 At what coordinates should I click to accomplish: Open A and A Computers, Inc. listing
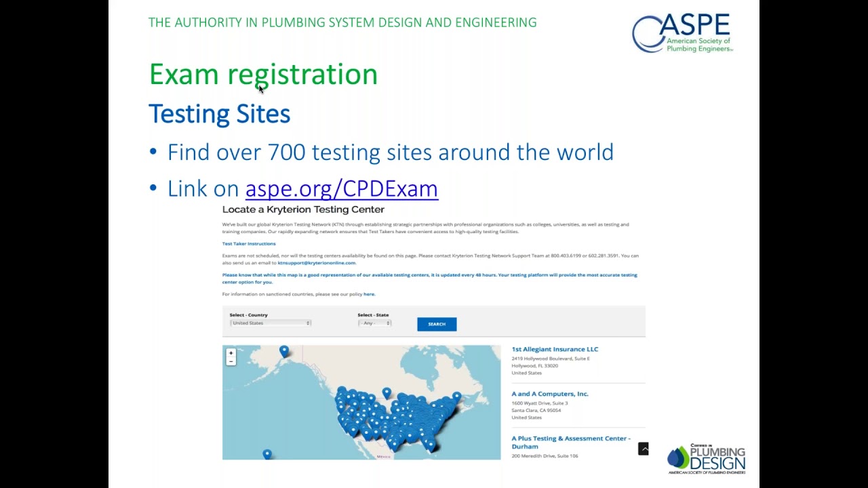click(550, 394)
